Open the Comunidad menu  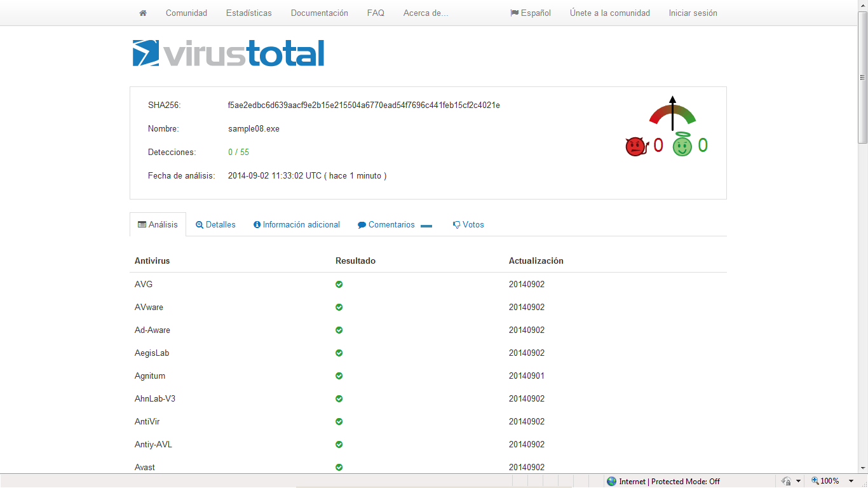[186, 13]
